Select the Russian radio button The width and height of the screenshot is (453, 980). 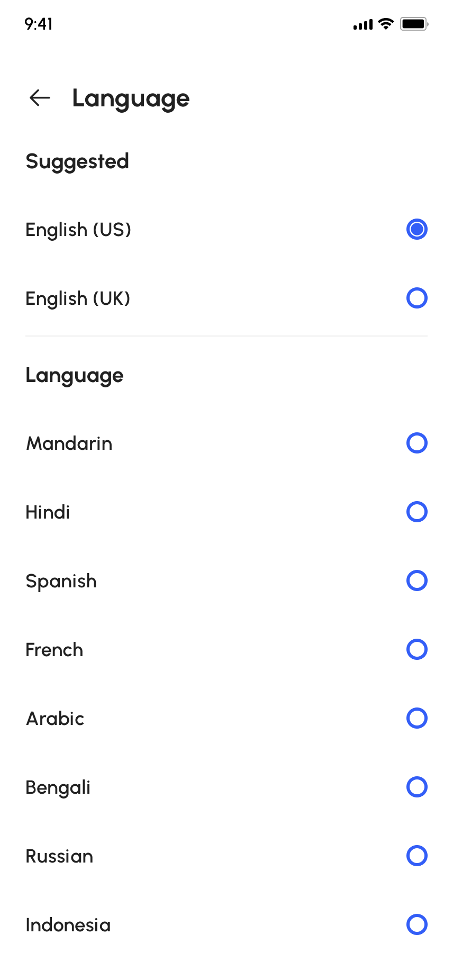(417, 856)
